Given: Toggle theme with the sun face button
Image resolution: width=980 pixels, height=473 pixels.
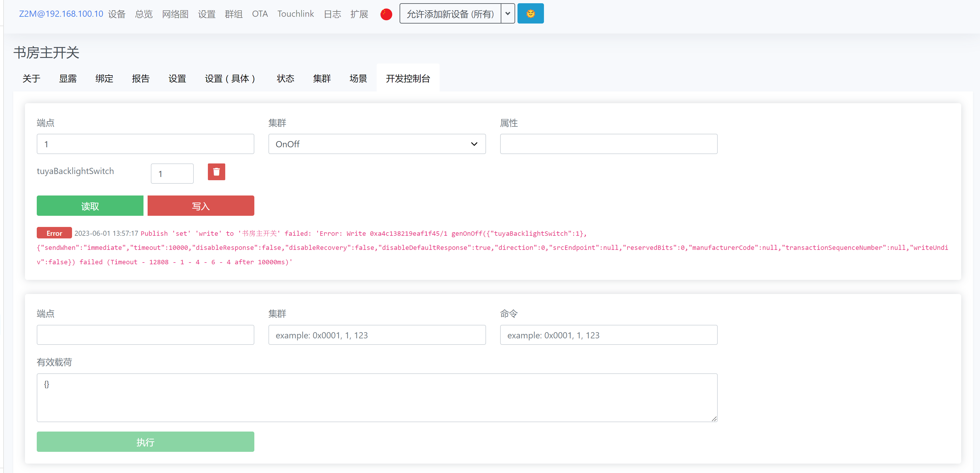Looking at the screenshot, I should coord(530,14).
